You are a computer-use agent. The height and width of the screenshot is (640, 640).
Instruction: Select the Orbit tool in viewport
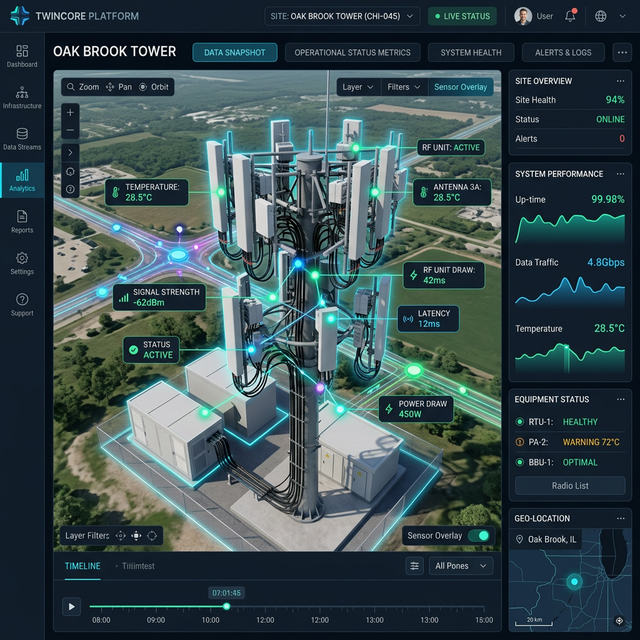pyautogui.click(x=154, y=87)
